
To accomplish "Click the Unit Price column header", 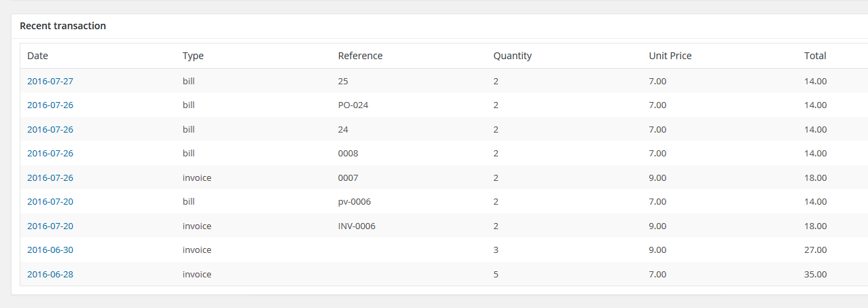I will pos(670,56).
